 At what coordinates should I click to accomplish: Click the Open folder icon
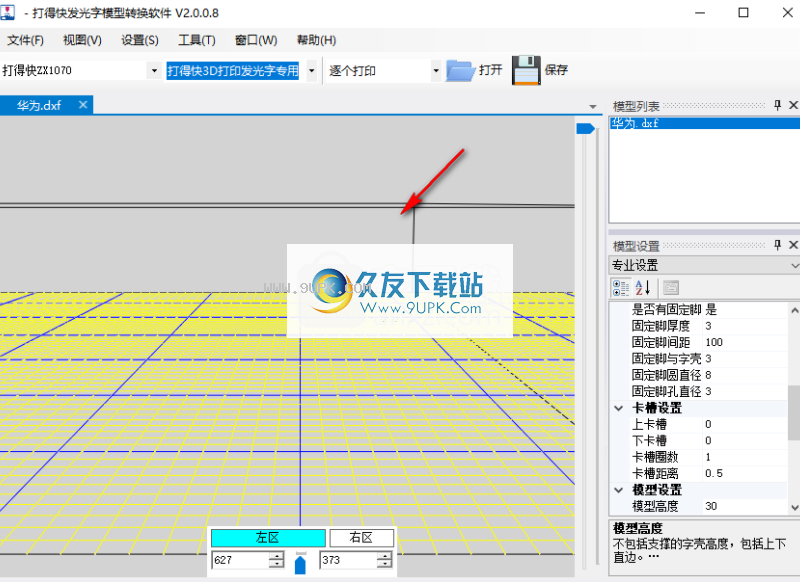(460, 70)
